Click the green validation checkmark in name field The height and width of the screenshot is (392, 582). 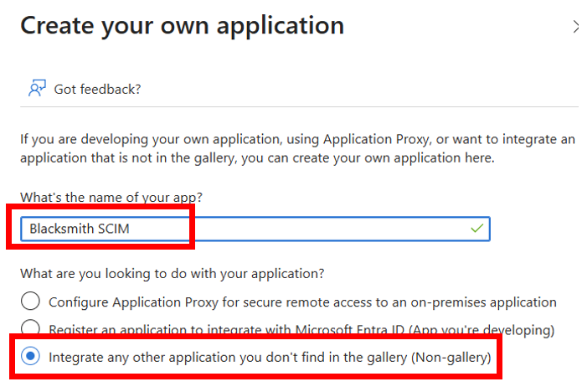point(477,228)
